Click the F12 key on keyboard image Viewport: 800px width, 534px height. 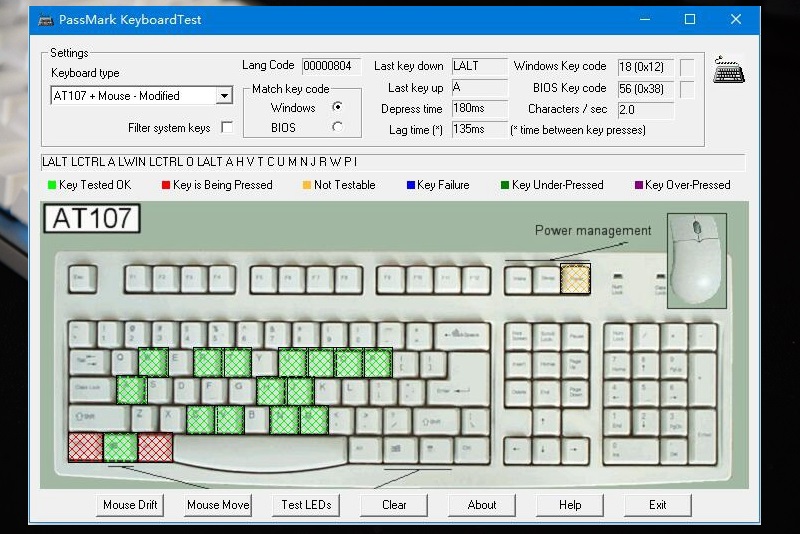475,278
